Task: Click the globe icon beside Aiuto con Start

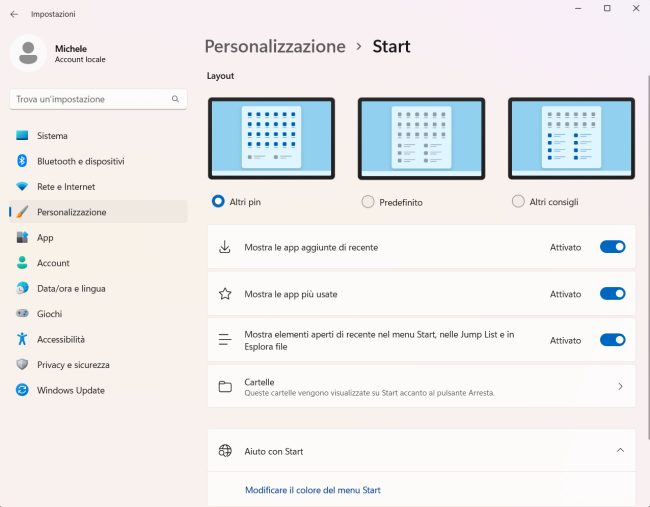Action: [x=225, y=451]
